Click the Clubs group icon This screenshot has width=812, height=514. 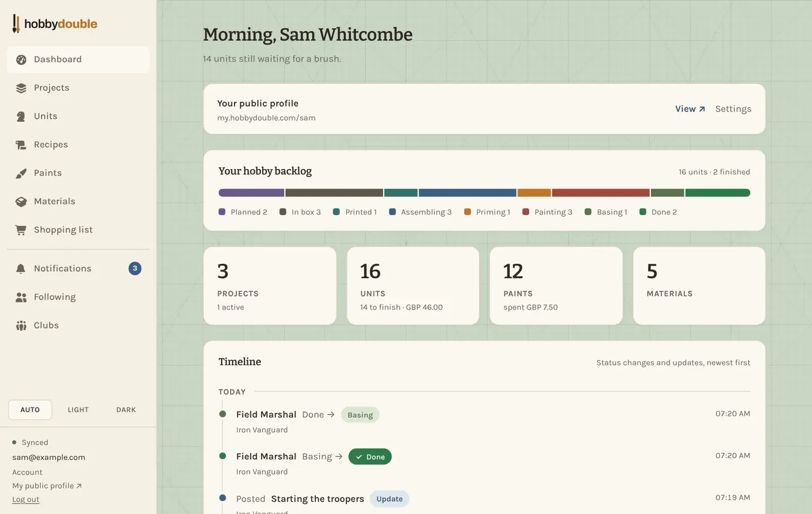pos(21,325)
